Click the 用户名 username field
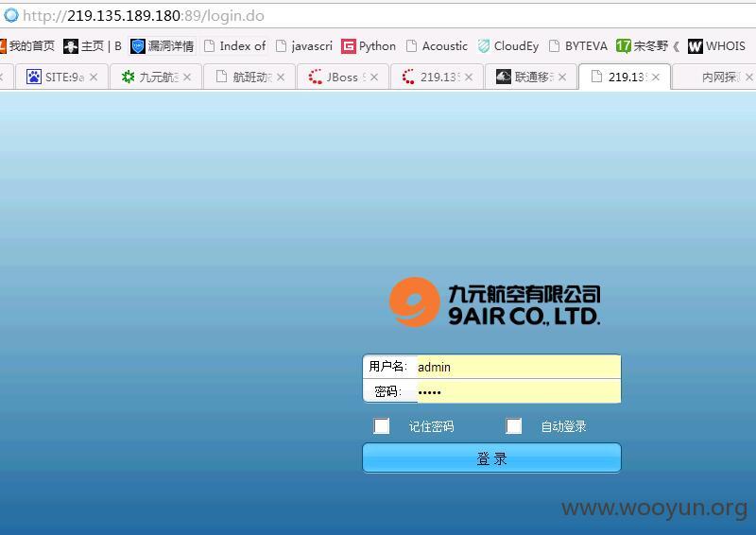This screenshot has width=756, height=535. pos(519,367)
